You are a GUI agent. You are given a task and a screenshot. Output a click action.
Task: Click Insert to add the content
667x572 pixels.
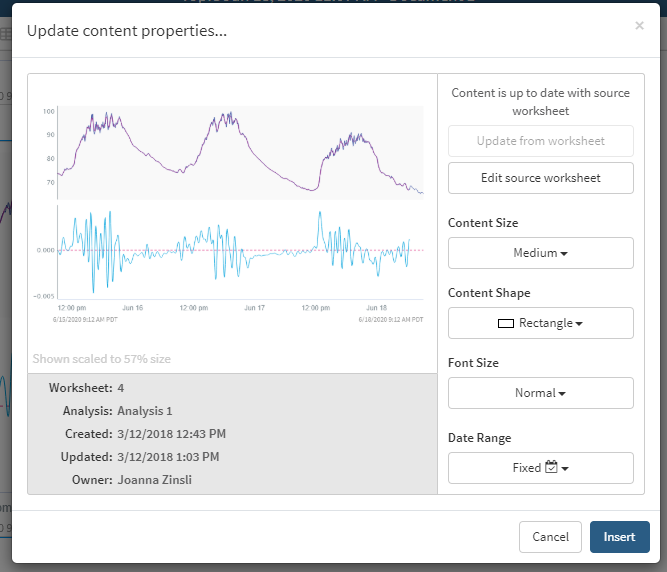(x=619, y=537)
